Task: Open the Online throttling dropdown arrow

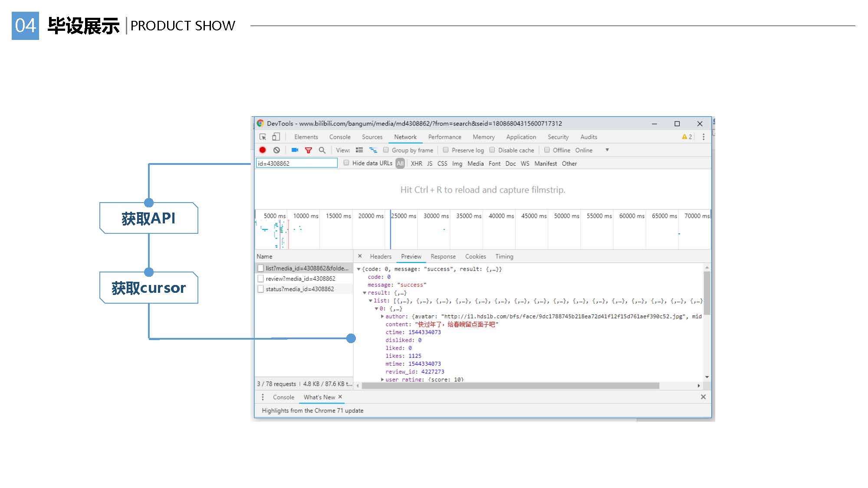Action: (607, 150)
